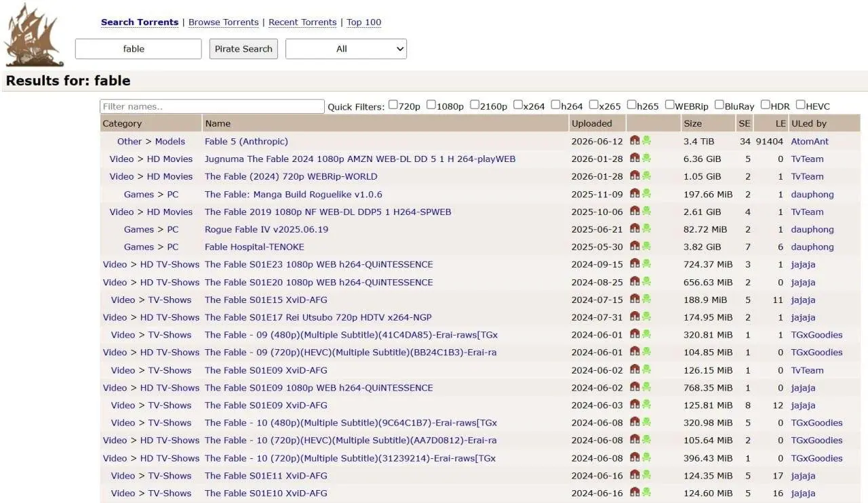Click green skull icon in The Fable S01E11 row
Screen dimensions: 868x503
pos(646,475)
